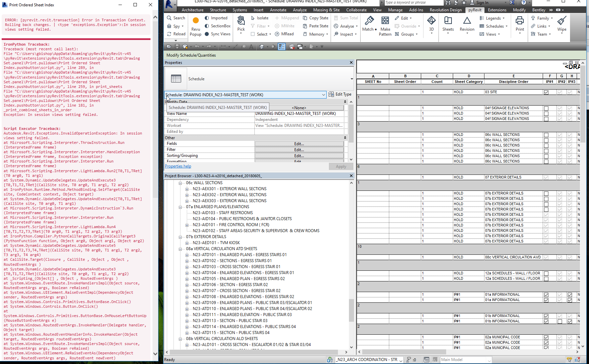Screen dimensions: 589x364
Task: Click the Filter Edit... button
Action: (299, 150)
